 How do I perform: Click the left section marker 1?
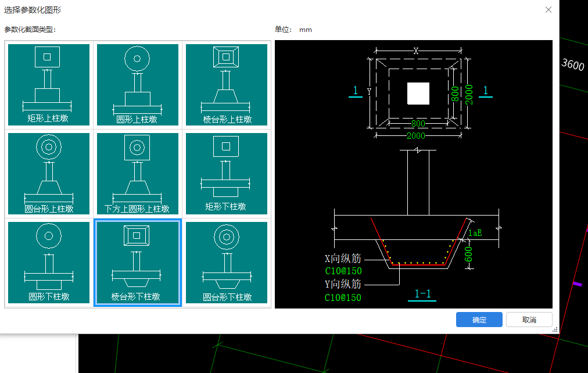tap(355, 90)
